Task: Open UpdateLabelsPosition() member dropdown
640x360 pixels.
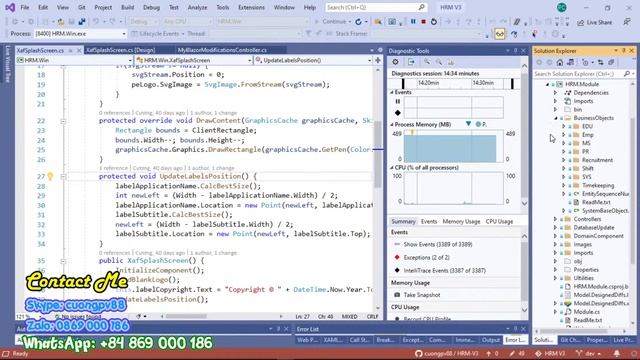Action: (313, 60)
